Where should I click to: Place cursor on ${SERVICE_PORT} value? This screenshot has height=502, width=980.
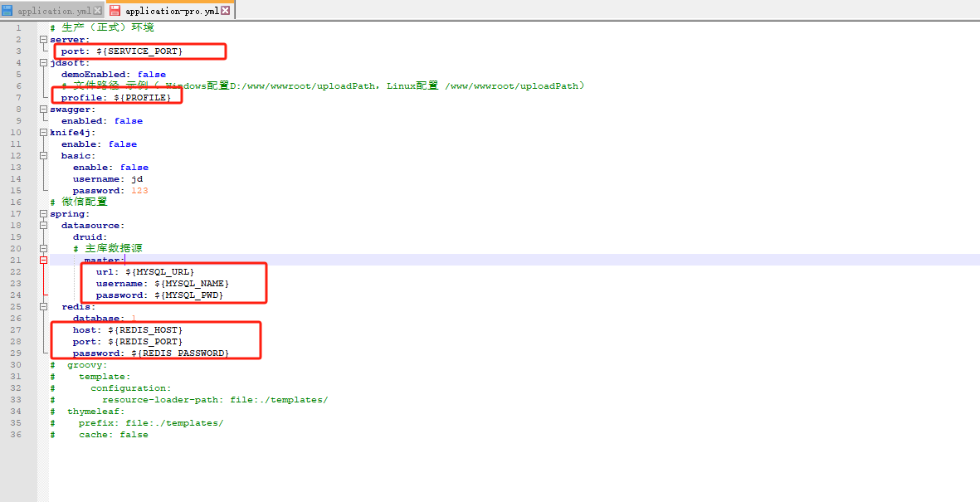point(139,51)
